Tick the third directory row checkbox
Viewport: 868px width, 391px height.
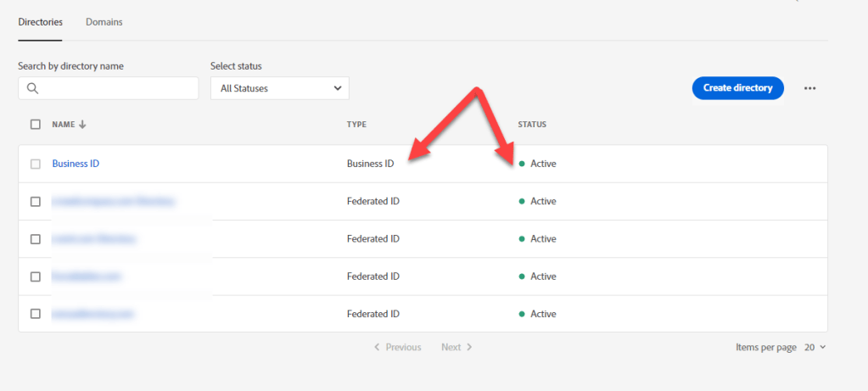[36, 239]
